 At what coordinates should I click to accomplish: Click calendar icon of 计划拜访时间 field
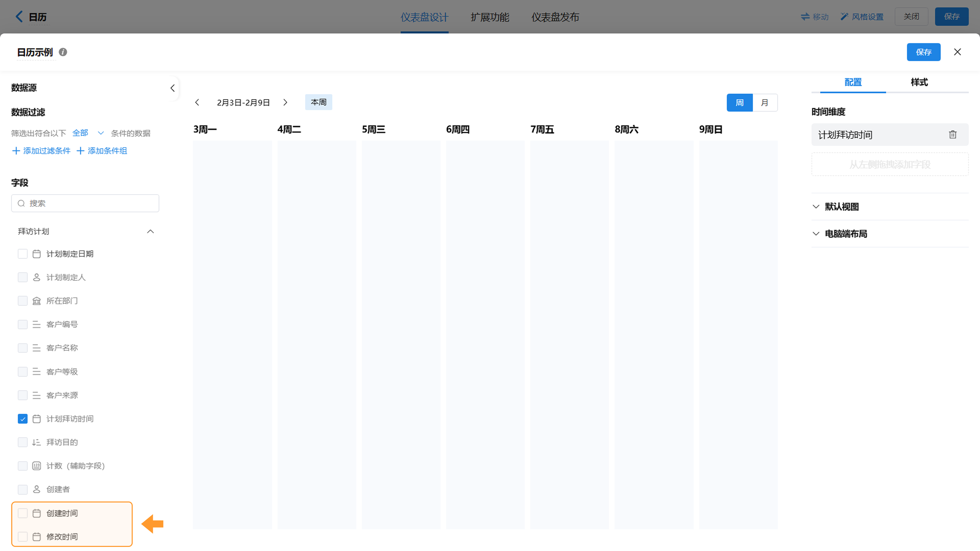(36, 418)
